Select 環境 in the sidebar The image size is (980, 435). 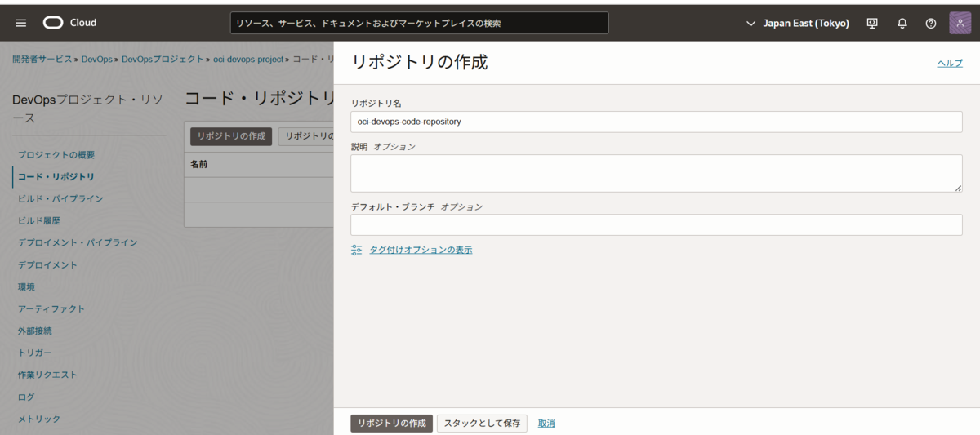[x=26, y=287]
